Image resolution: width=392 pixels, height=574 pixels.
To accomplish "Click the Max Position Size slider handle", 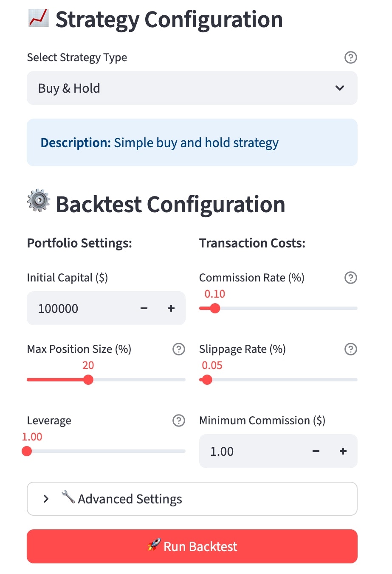I will pyautogui.click(x=88, y=380).
